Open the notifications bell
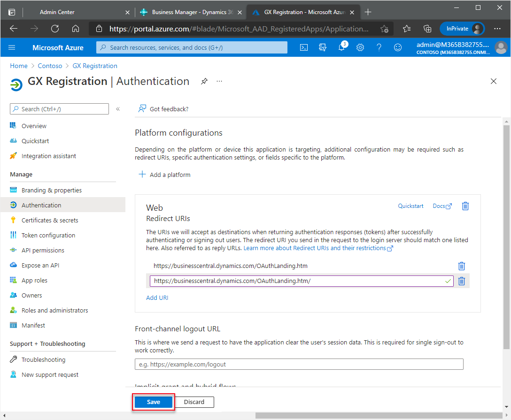Screen dimensions: 511x420 click(341, 47)
